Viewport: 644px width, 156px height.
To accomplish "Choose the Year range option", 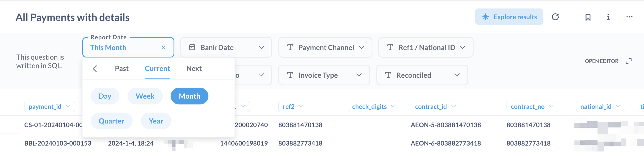I will (x=156, y=121).
